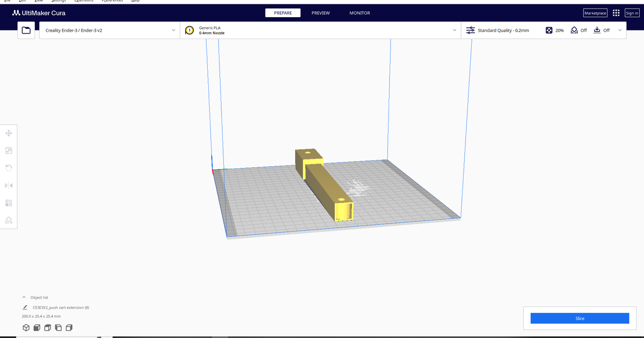Switch to the PREVIEW stage tab
Screen dimensions: 644x338
coord(320,13)
